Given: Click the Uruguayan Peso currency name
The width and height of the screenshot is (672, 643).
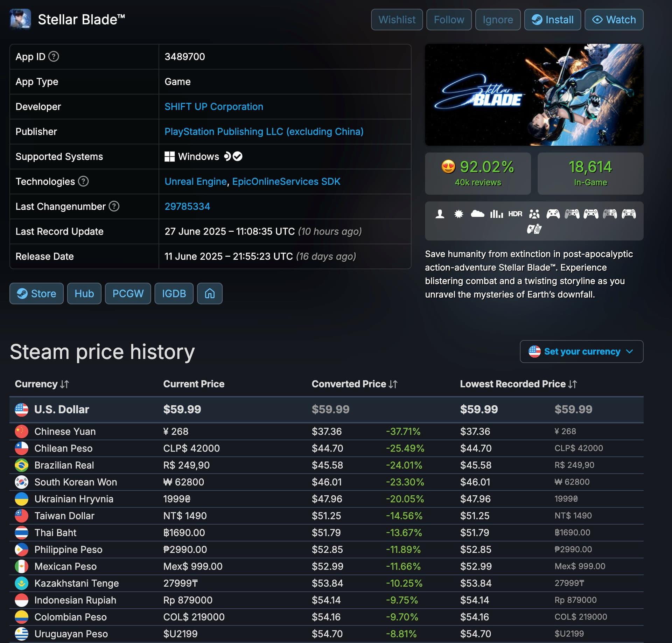Looking at the screenshot, I should pyautogui.click(x=71, y=634).
